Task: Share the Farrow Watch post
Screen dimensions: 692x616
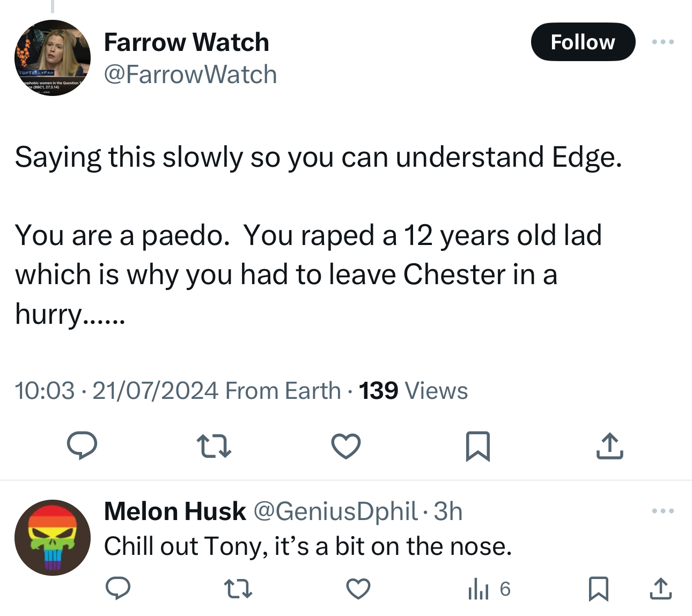Action: click(609, 446)
